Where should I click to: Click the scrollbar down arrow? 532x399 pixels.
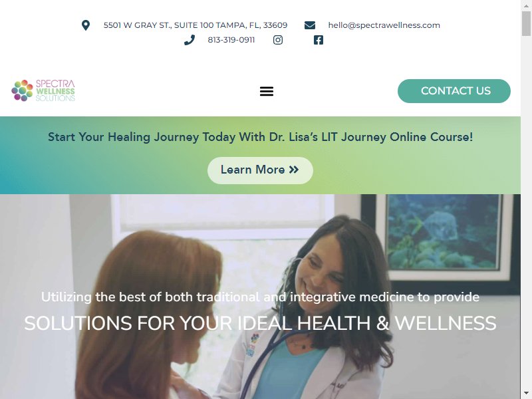(x=526, y=394)
